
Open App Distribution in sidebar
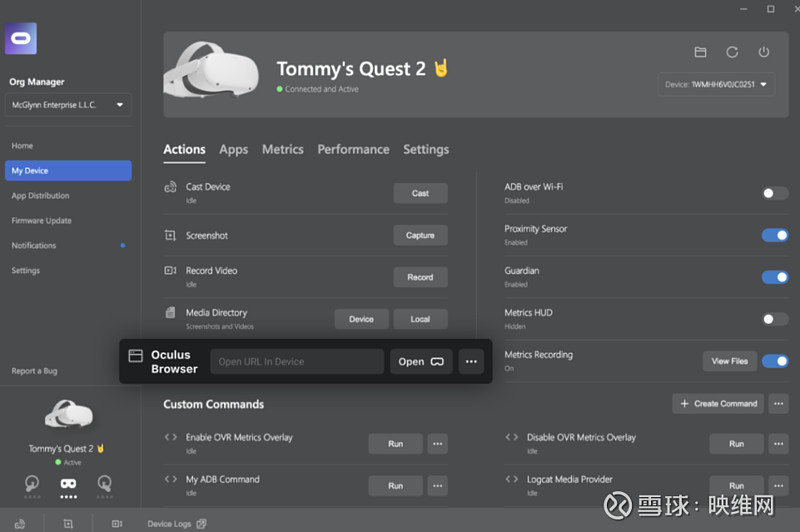click(x=40, y=196)
